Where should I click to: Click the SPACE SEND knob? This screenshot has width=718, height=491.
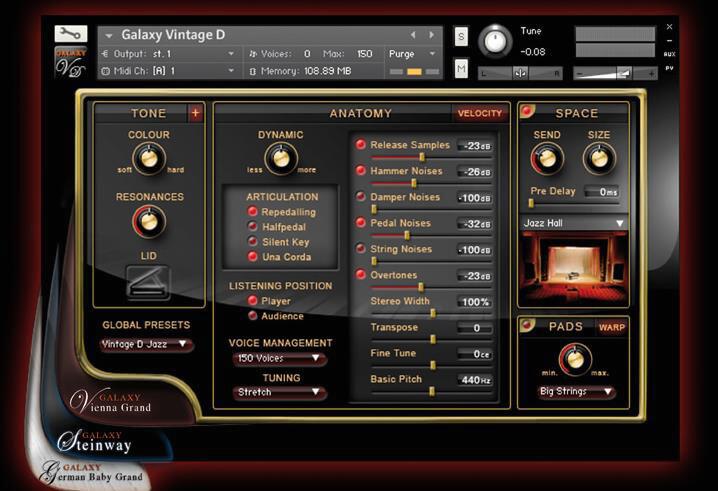(547, 158)
